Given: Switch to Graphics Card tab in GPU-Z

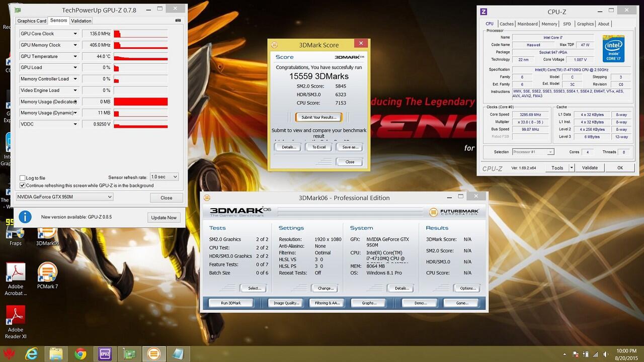Looking at the screenshot, I should pyautogui.click(x=32, y=21).
